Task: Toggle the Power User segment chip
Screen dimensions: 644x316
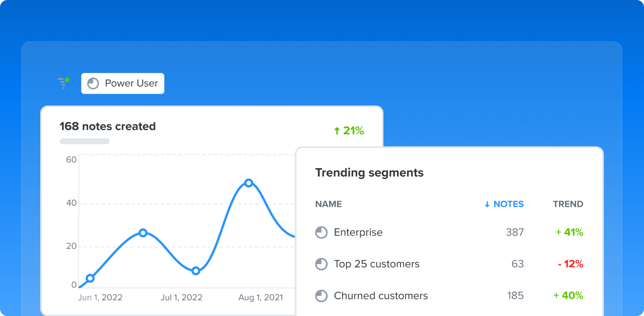Action: tap(122, 83)
